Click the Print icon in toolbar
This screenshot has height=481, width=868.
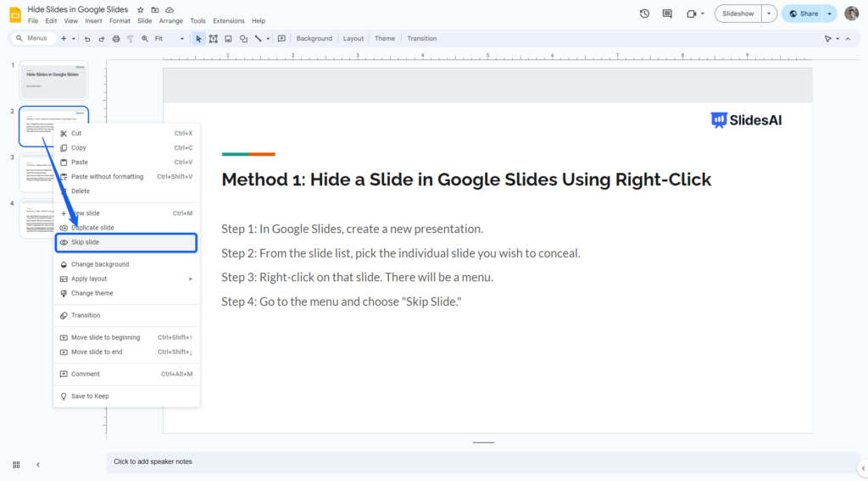(x=116, y=38)
